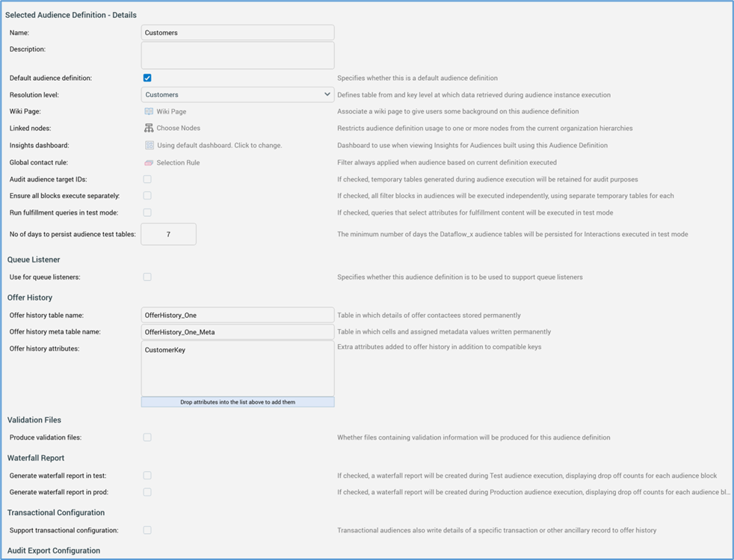Check Generate waterfall report in prod

tap(147, 492)
